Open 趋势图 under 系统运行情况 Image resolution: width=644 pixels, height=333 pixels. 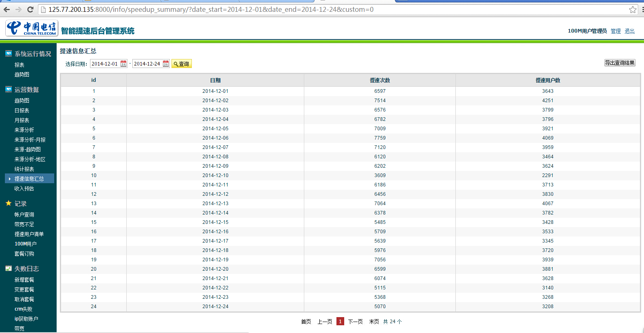[x=22, y=74]
